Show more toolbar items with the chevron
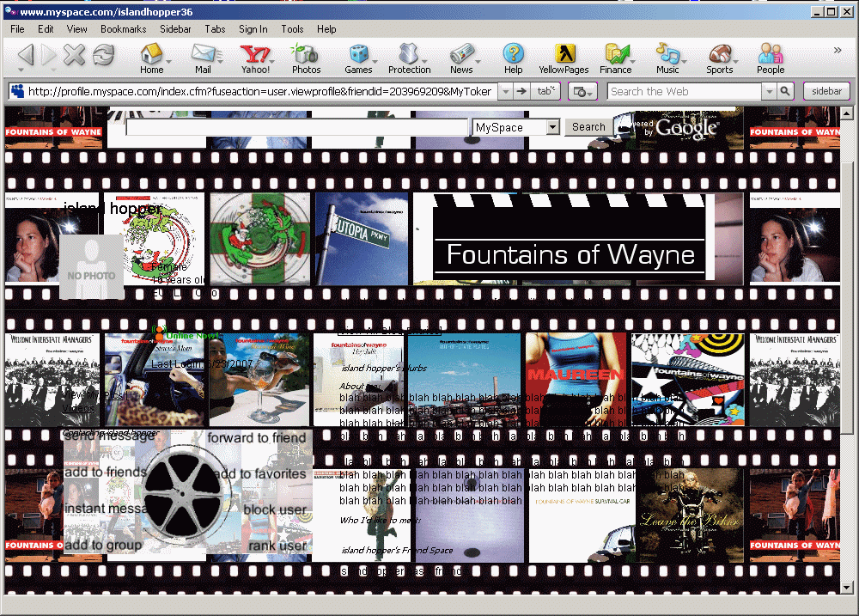 click(x=838, y=51)
